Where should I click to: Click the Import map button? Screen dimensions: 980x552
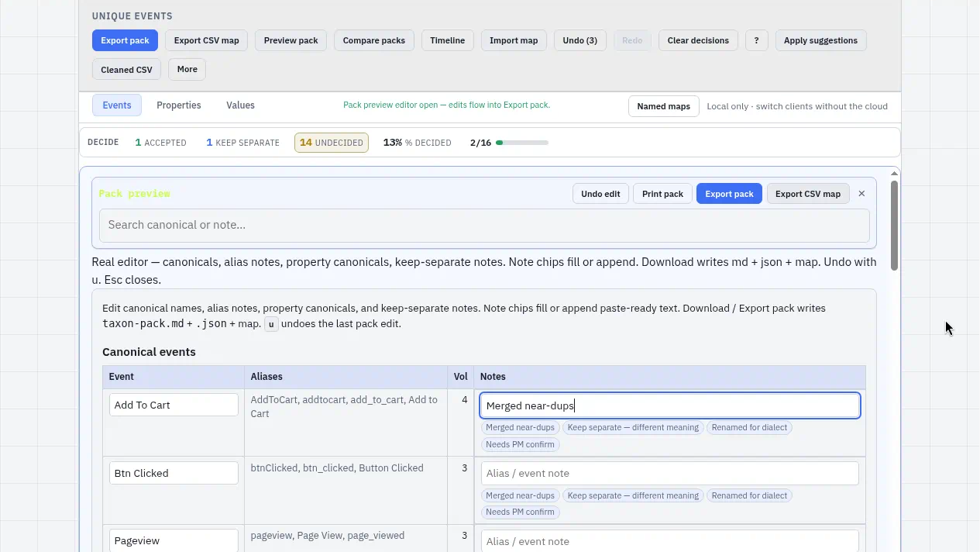514,40
